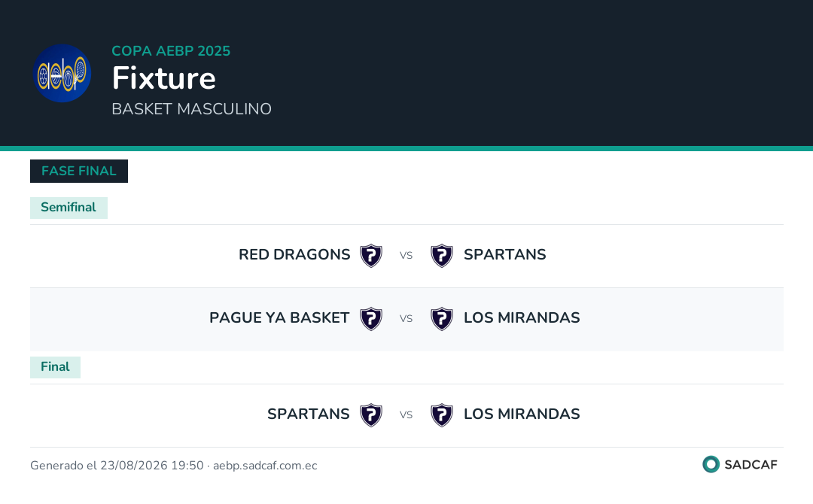The width and height of the screenshot is (813, 504).
Task: Select the Semifinal label
Action: [69, 208]
